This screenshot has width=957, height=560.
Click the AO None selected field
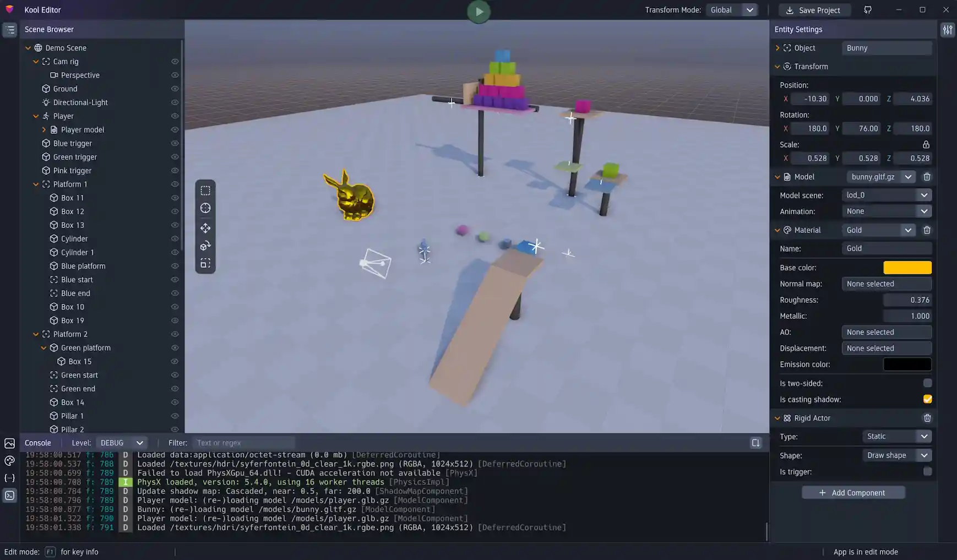tap(887, 333)
